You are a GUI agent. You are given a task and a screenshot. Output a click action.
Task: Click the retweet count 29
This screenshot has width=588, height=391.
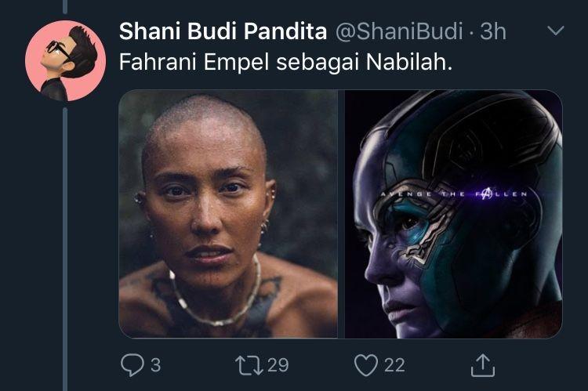coord(278,365)
